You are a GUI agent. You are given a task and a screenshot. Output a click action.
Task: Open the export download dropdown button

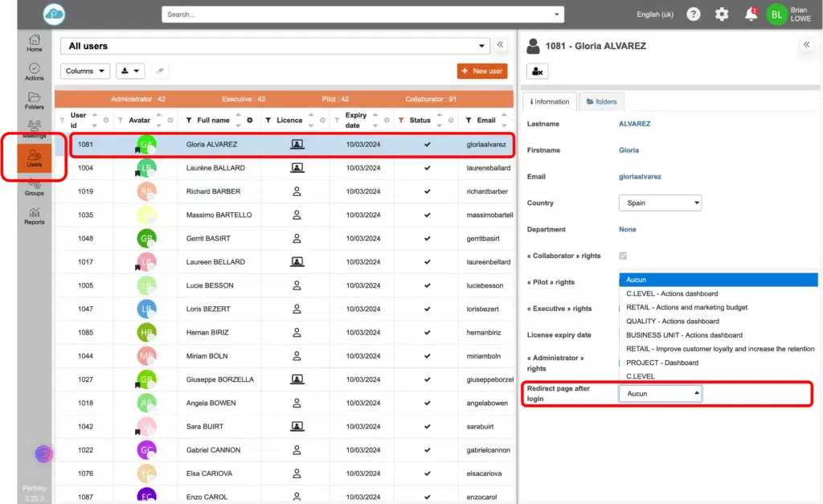click(130, 71)
